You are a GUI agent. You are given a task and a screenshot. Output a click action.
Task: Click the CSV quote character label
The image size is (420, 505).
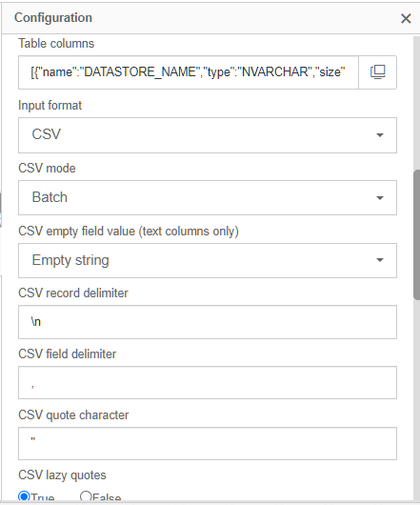pyautogui.click(x=73, y=414)
